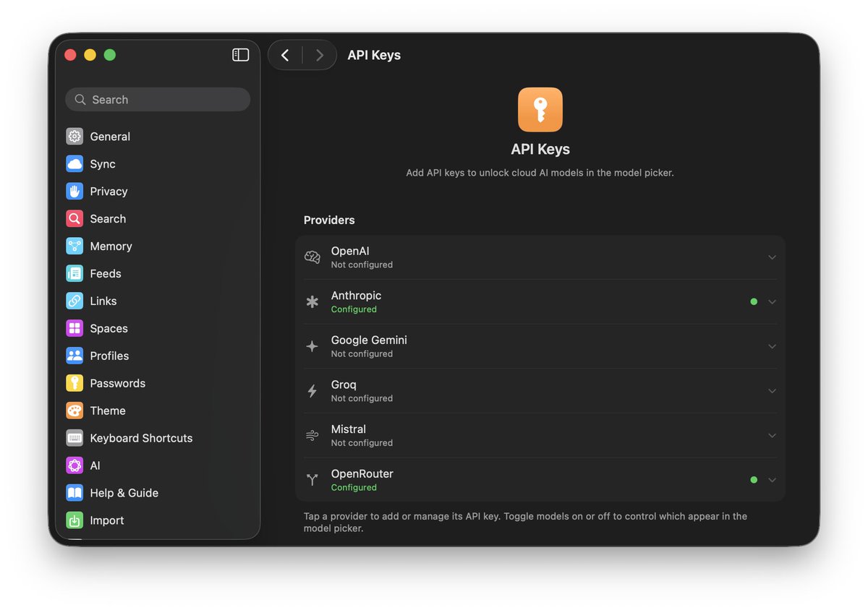Click the Google Gemini provider name
Image resolution: width=868 pixels, height=610 pixels.
369,340
